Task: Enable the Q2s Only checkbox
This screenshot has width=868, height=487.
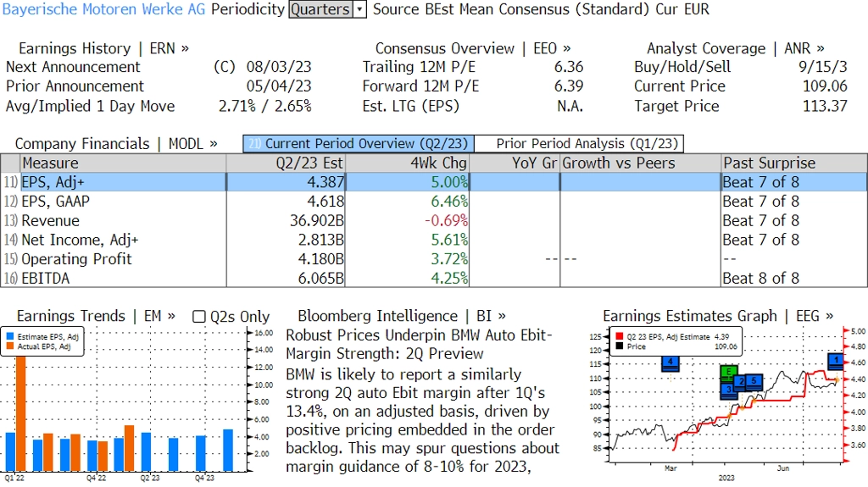Action: pyautogui.click(x=198, y=317)
